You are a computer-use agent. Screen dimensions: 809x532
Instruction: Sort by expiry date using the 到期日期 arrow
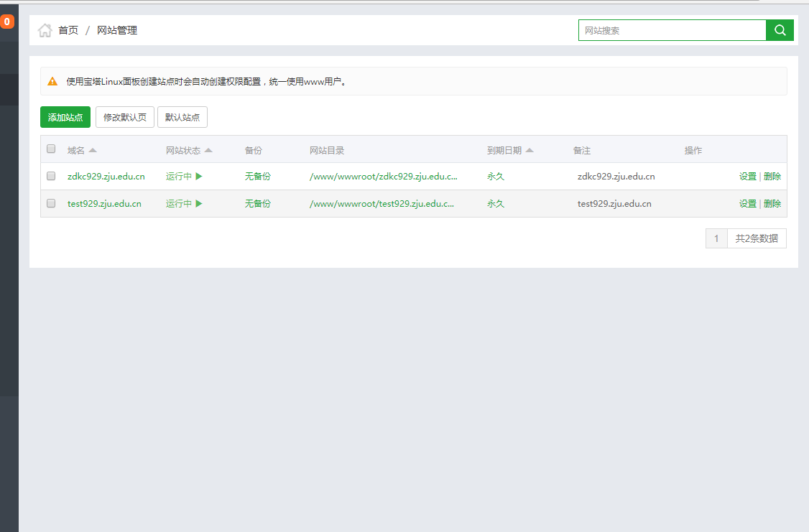click(530, 151)
